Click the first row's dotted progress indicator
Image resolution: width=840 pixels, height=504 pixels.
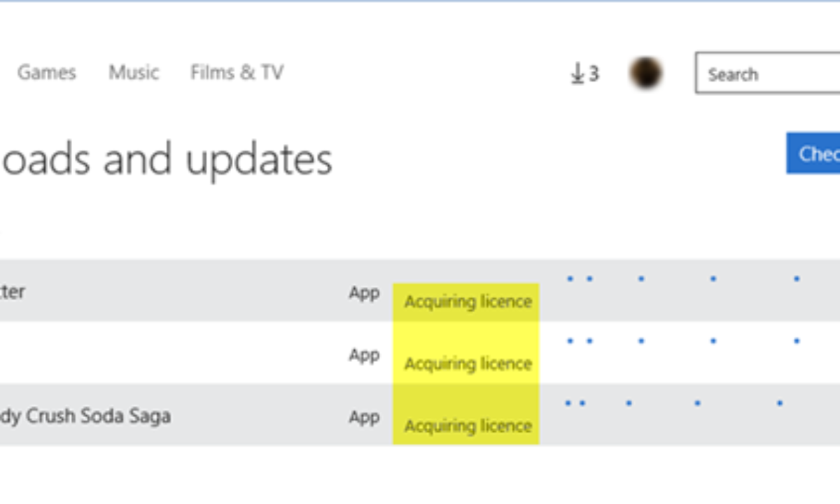click(x=682, y=279)
